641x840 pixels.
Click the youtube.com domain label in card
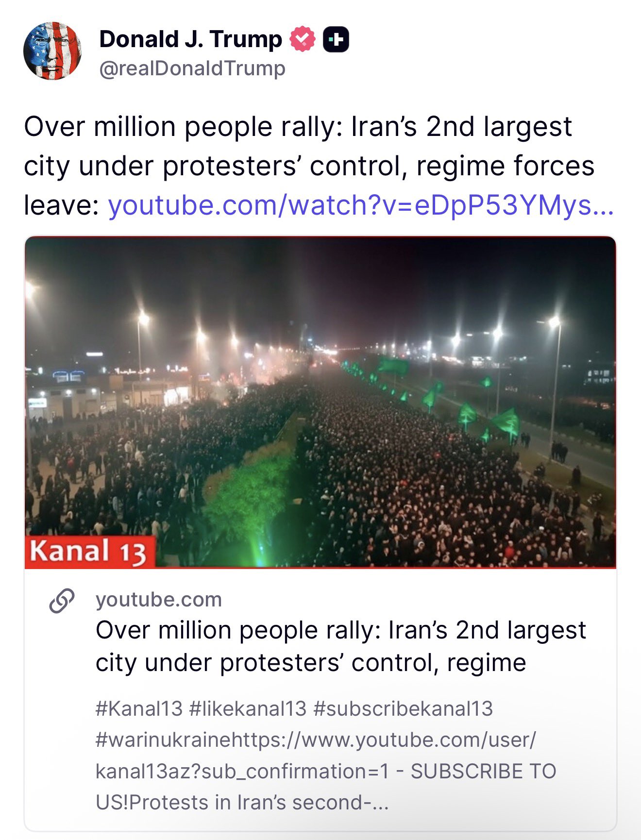tap(159, 600)
